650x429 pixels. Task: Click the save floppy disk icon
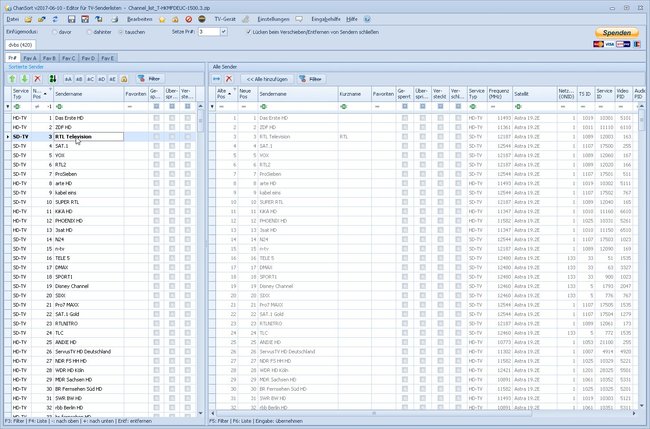tap(71, 19)
